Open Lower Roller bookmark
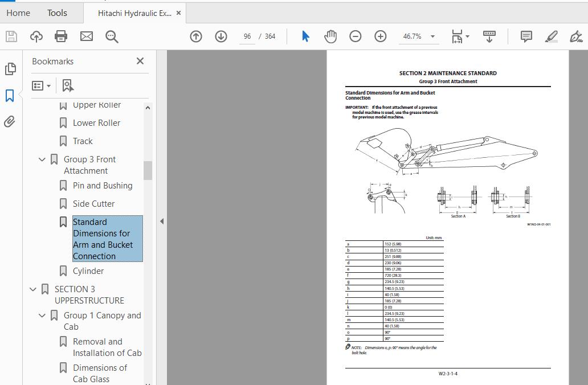Image resolution: width=588 pixels, height=385 pixels. (96, 123)
